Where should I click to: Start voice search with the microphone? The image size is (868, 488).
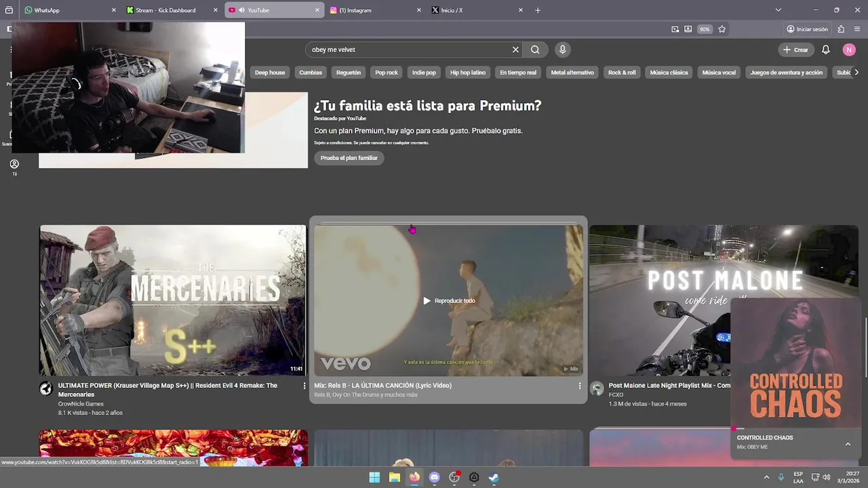click(562, 49)
